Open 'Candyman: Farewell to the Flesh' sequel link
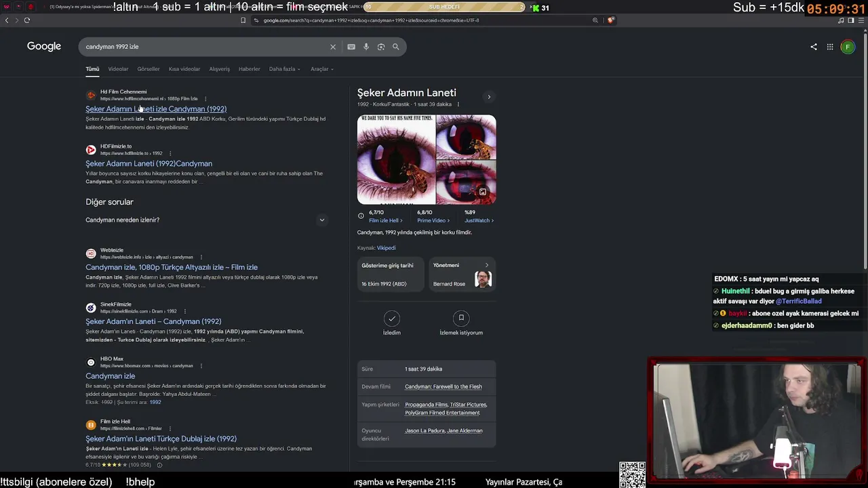Screen dimensions: 868x488 [x=443, y=387]
